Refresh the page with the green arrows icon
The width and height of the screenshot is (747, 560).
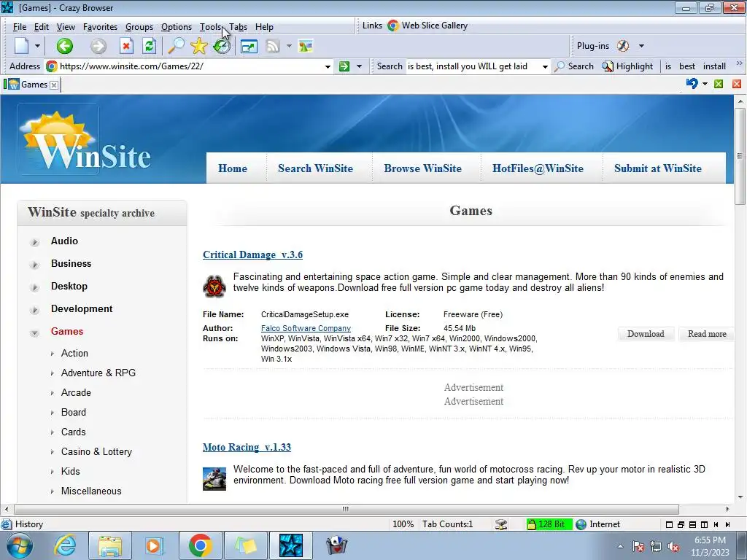(149, 46)
